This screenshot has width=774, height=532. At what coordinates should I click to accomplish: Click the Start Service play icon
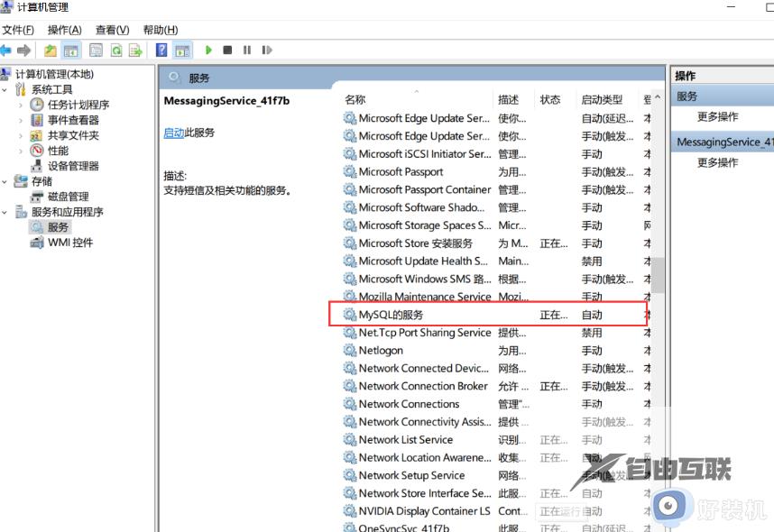click(x=207, y=50)
